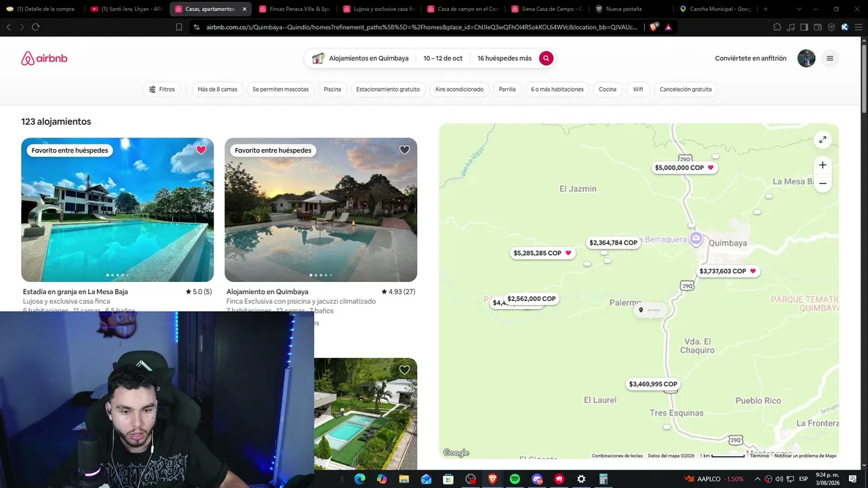The width and height of the screenshot is (868, 488).
Task: Enable the Cocina filter chip
Action: [608, 89]
